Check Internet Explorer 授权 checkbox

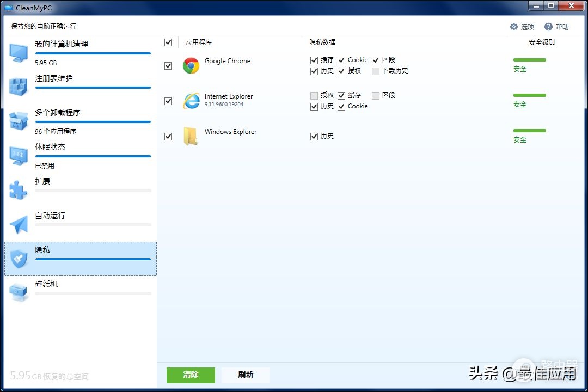pyautogui.click(x=314, y=96)
